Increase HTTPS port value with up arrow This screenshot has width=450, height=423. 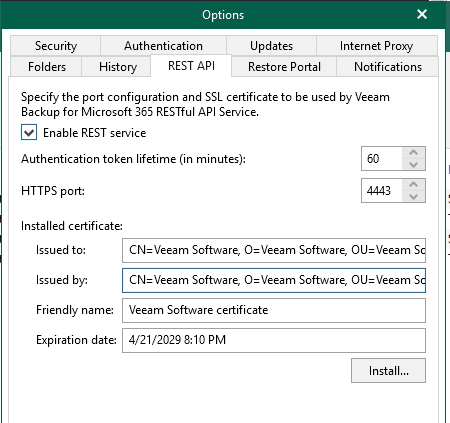point(414,185)
